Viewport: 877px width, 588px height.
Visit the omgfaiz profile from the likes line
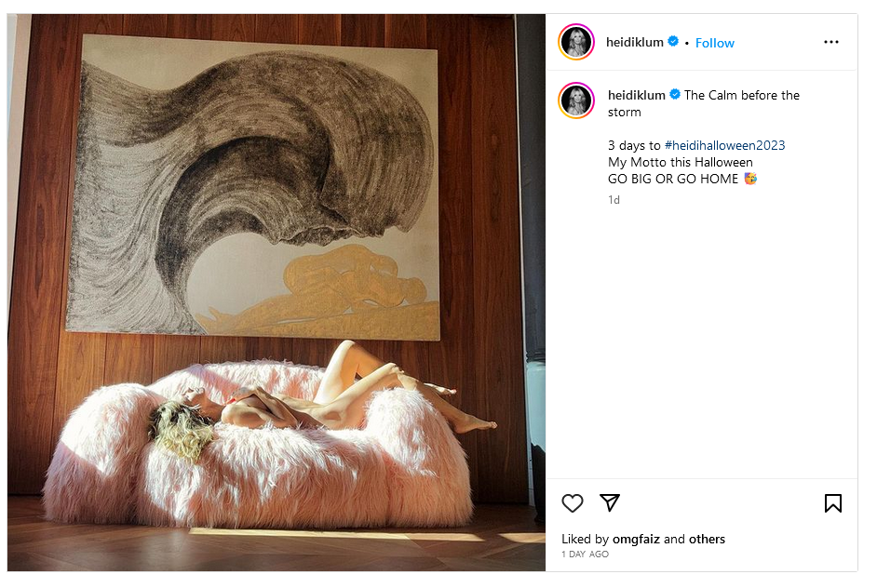(x=637, y=540)
